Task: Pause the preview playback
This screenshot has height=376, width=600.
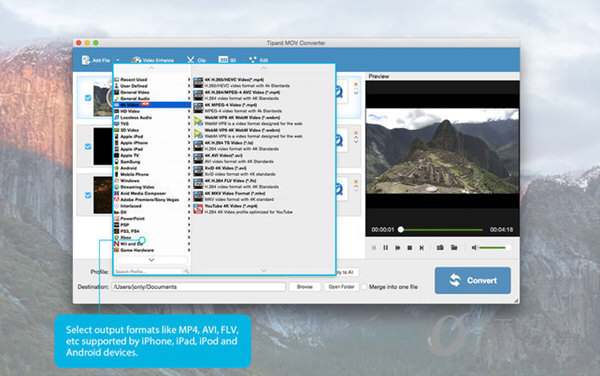Action: tap(386, 248)
